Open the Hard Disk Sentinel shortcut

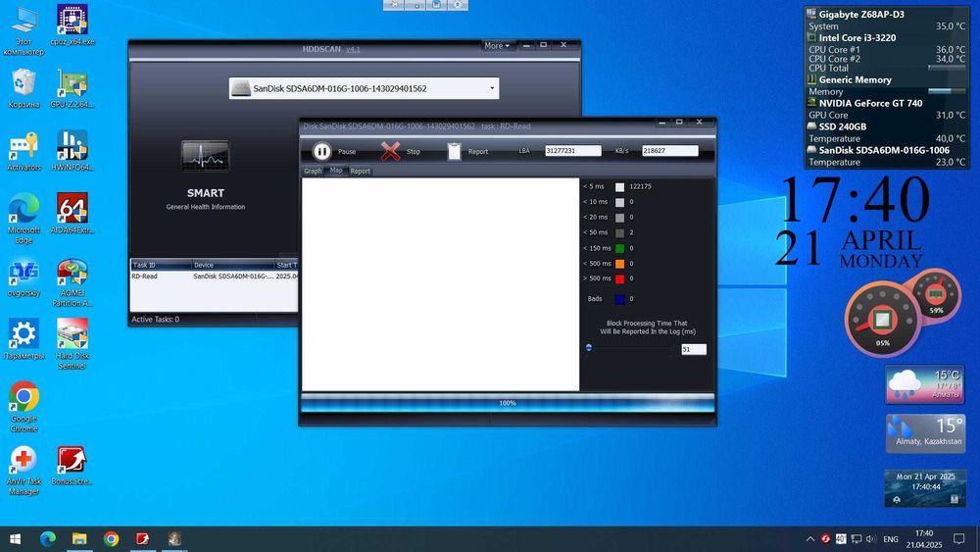click(73, 345)
